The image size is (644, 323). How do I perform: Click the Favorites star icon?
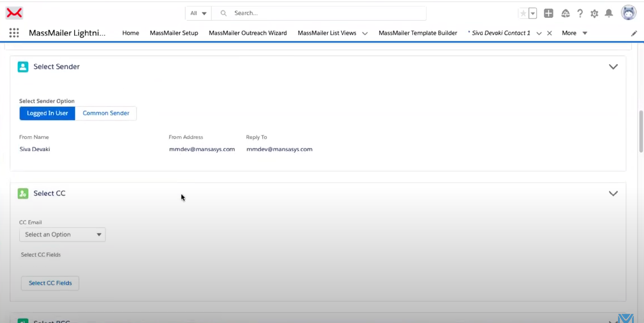pyautogui.click(x=523, y=13)
